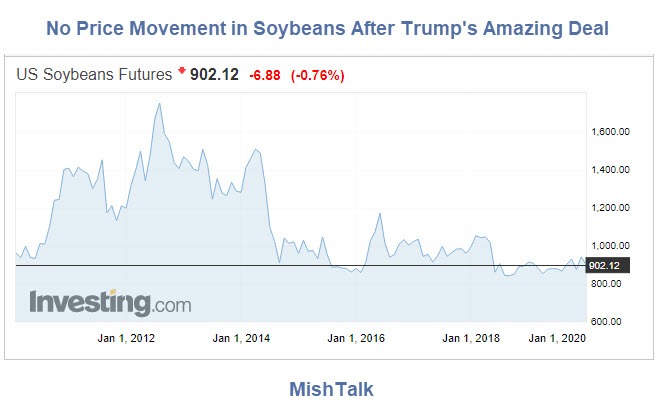
Task: Click the 1,600.00 y-axis label
Action: click(611, 131)
